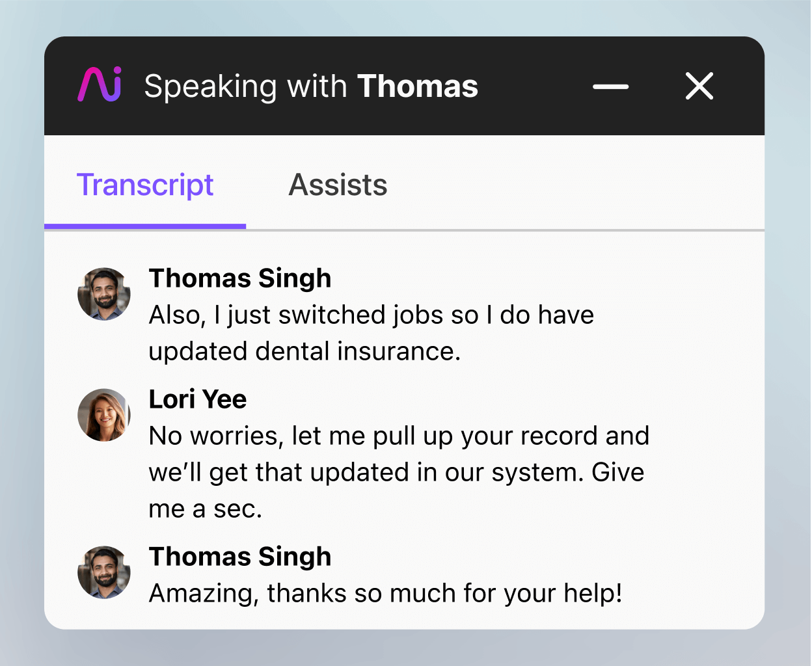Click Lori Yee's avatar thumbnail image
The image size is (812, 666).
104,415
